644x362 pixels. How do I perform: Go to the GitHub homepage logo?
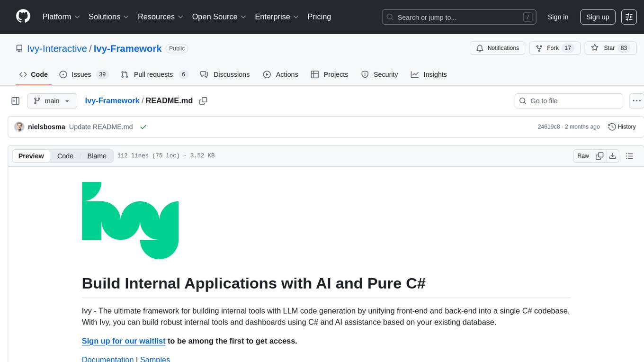point(23,17)
